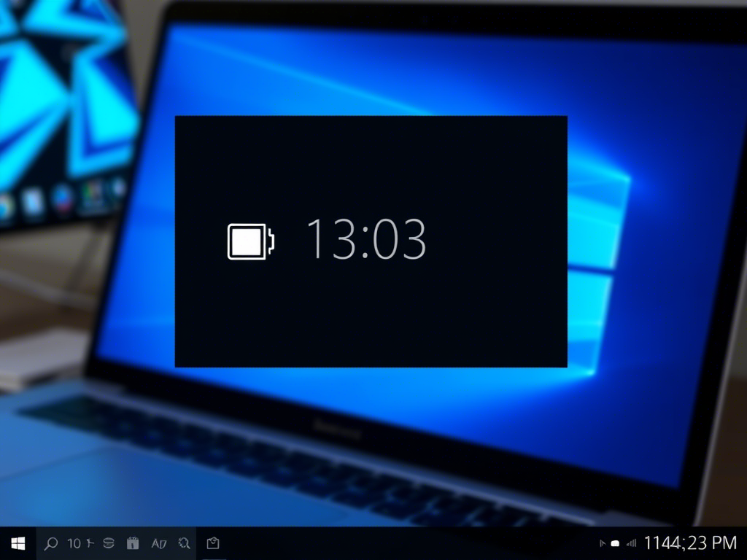Click the "AD" lettered taskbar icon
The height and width of the screenshot is (560, 747).
click(158, 543)
